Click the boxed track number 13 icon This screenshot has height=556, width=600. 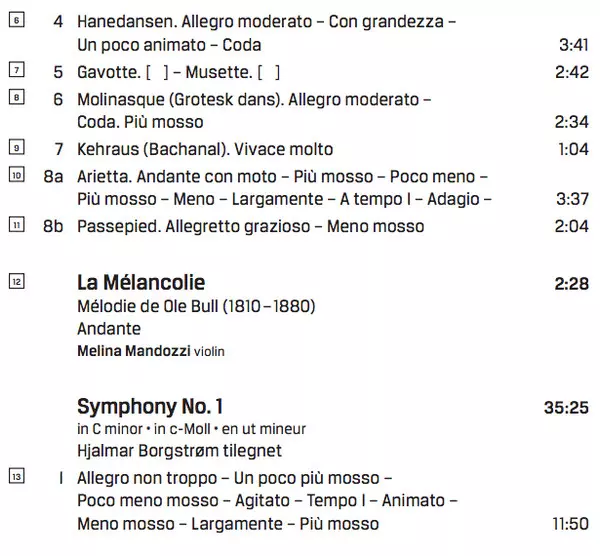14,476
